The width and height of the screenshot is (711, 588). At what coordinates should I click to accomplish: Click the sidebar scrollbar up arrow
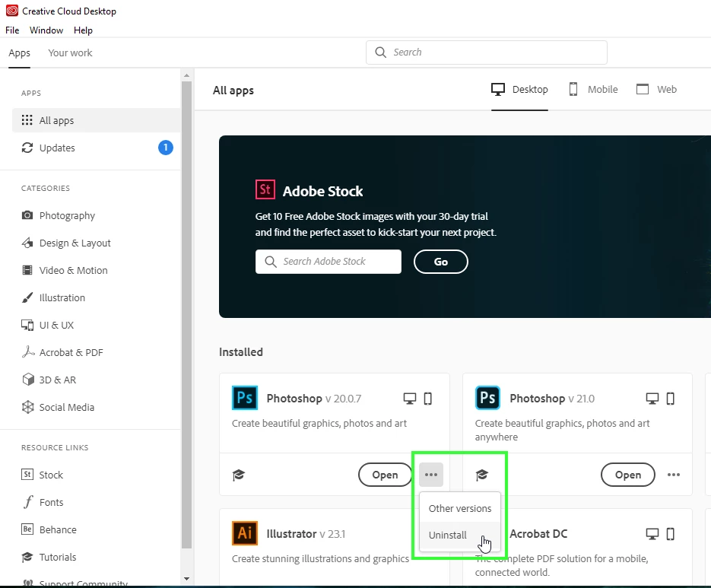(x=186, y=75)
